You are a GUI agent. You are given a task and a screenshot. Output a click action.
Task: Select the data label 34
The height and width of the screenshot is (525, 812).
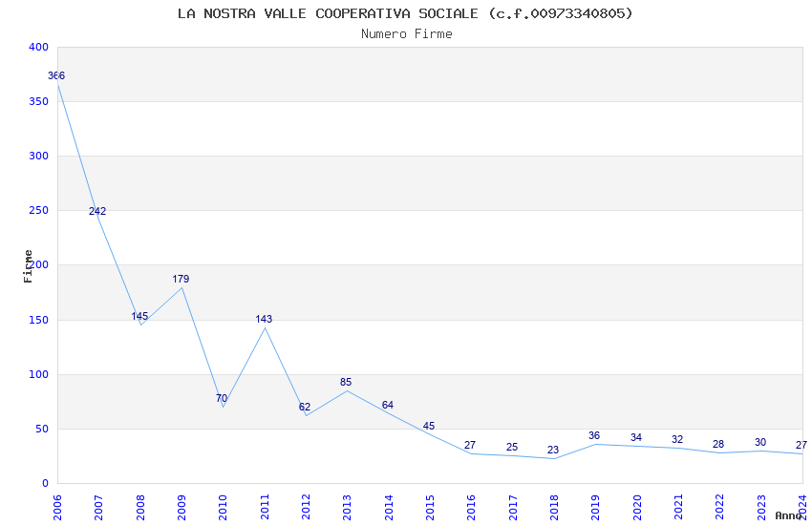point(636,437)
